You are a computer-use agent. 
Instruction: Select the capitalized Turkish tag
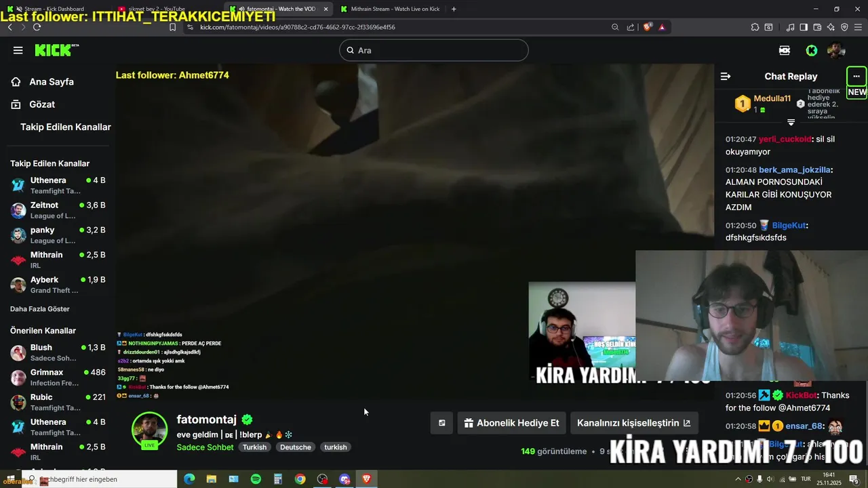[255, 447]
